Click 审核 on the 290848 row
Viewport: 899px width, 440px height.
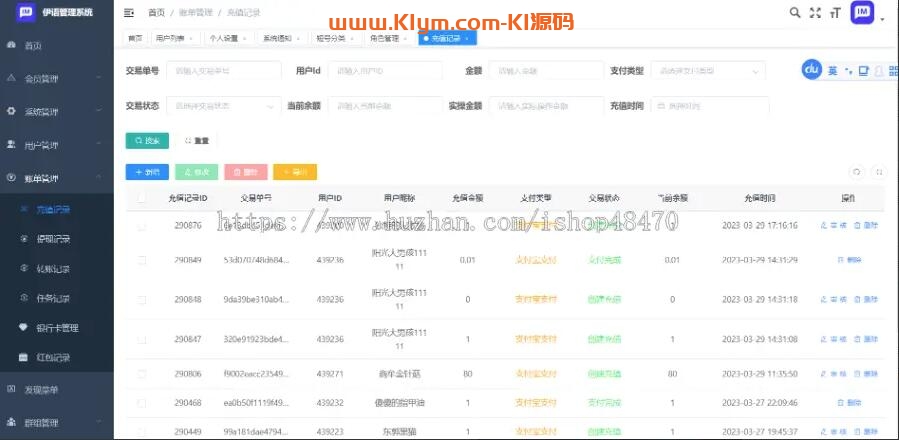coord(834,299)
